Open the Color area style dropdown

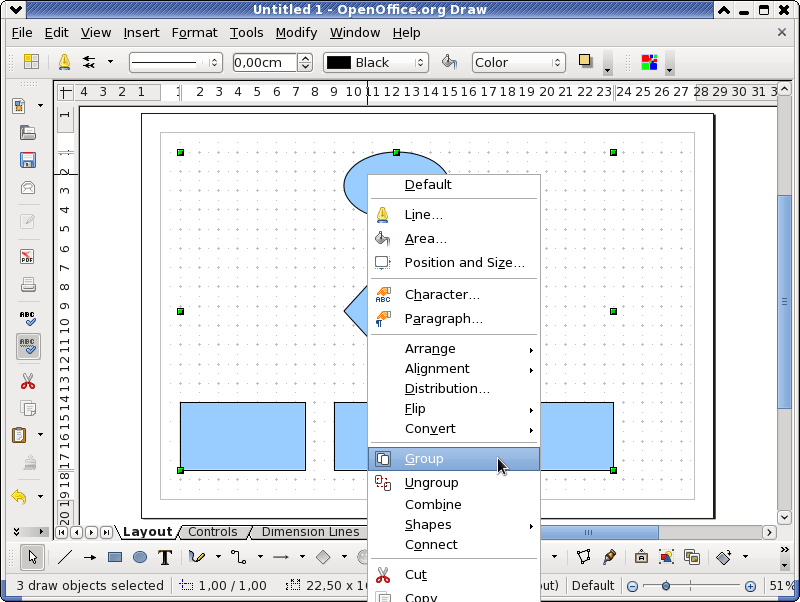tap(518, 63)
